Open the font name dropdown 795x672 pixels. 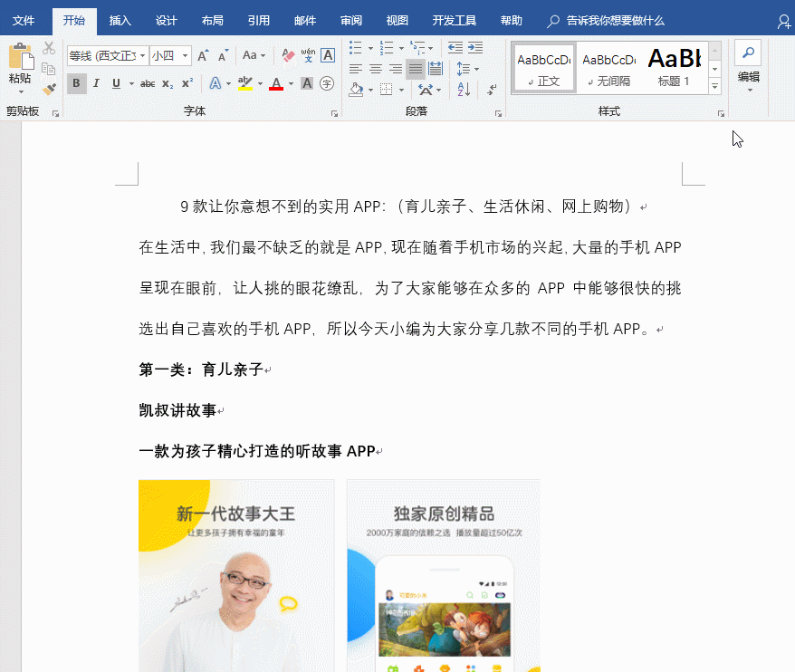click(142, 55)
